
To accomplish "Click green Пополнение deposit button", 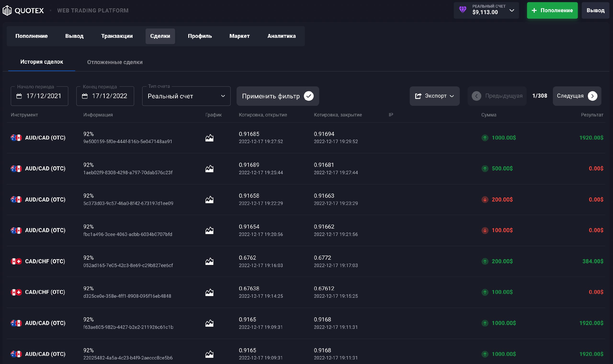I will coord(552,10).
